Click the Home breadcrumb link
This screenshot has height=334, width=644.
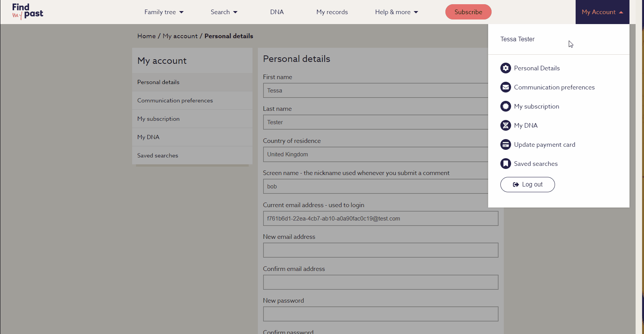tap(146, 36)
